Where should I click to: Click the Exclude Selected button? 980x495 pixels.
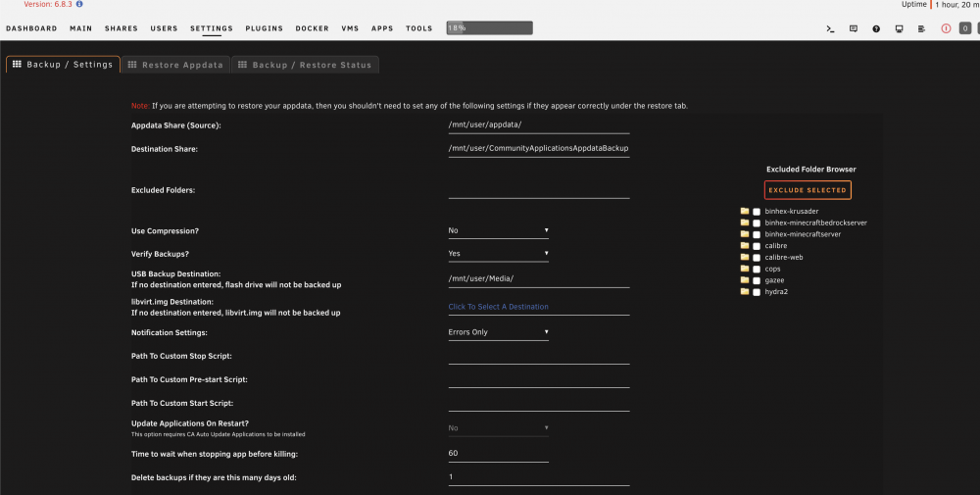pos(808,190)
